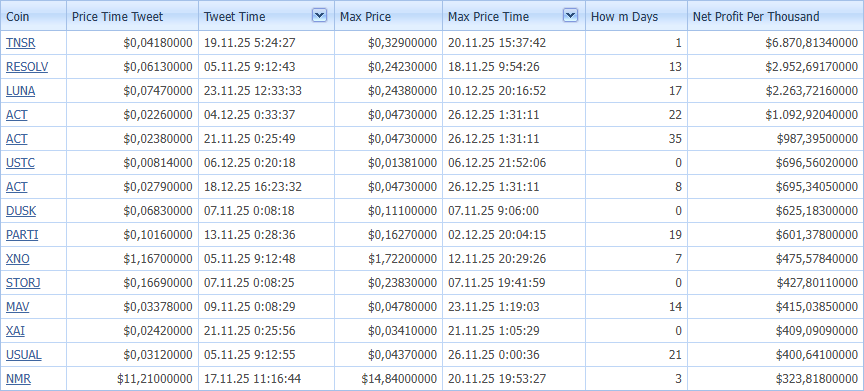Open the Max Price Time column filter dropdown
864x391 pixels.
571,15
